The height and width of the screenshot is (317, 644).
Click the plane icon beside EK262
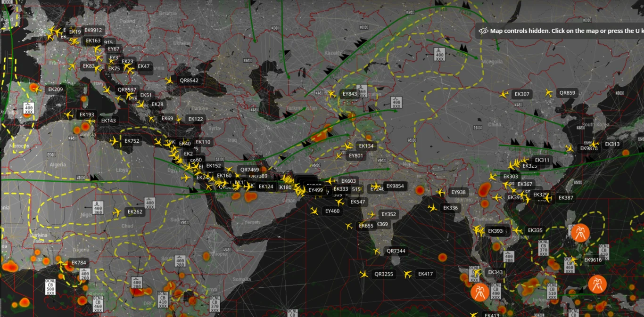click(x=117, y=212)
